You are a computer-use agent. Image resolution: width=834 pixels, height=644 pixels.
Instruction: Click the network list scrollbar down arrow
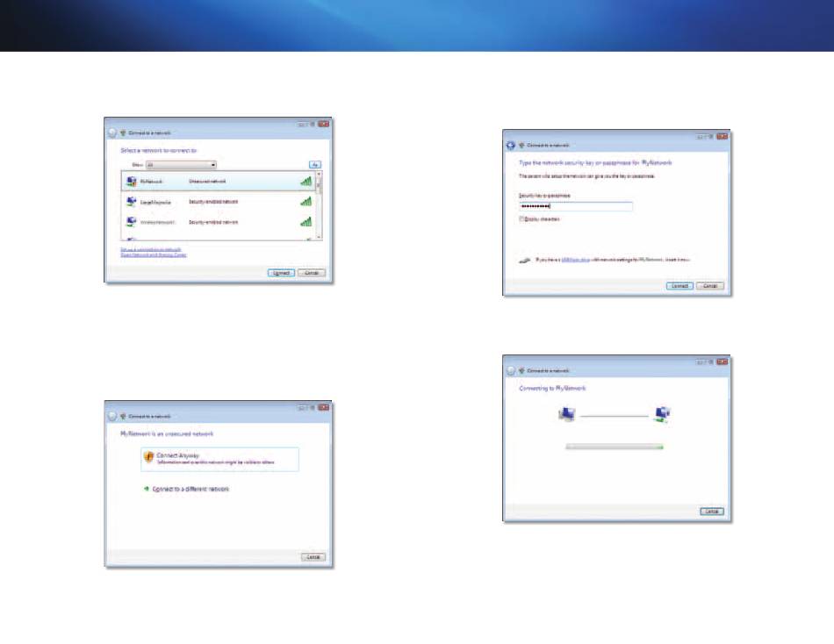[x=319, y=236]
